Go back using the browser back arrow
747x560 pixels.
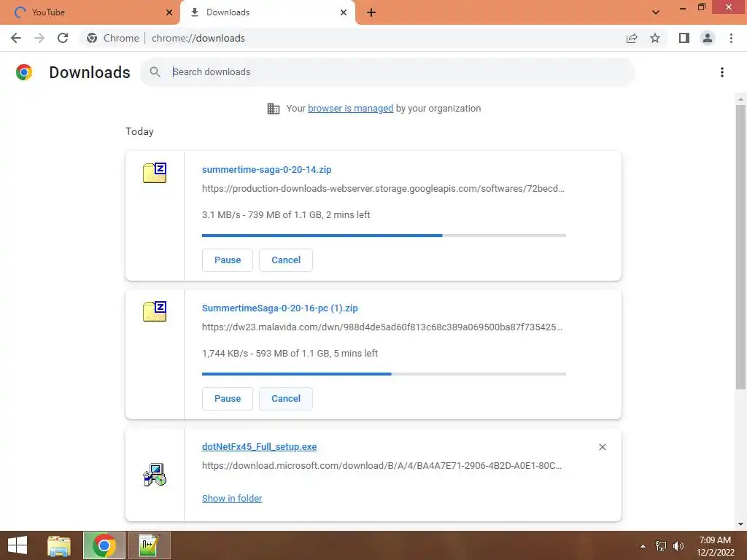(16, 38)
